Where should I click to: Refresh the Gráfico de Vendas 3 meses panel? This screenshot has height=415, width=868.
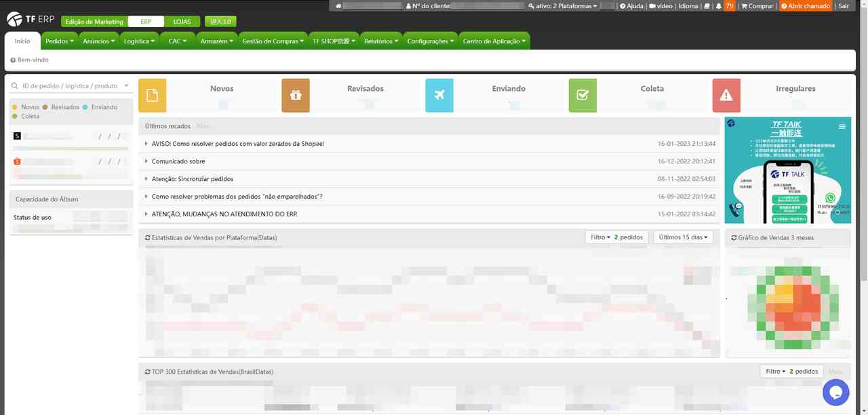734,238
